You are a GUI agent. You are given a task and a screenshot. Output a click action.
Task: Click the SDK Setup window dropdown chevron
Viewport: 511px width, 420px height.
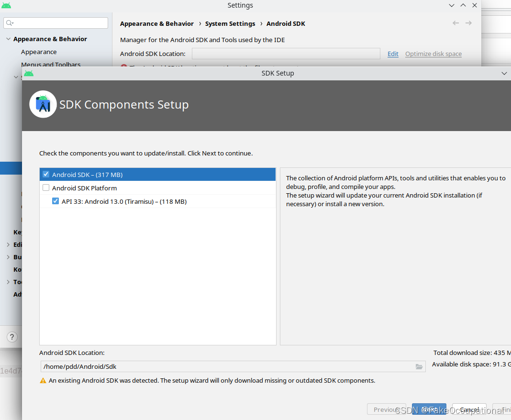coord(504,73)
